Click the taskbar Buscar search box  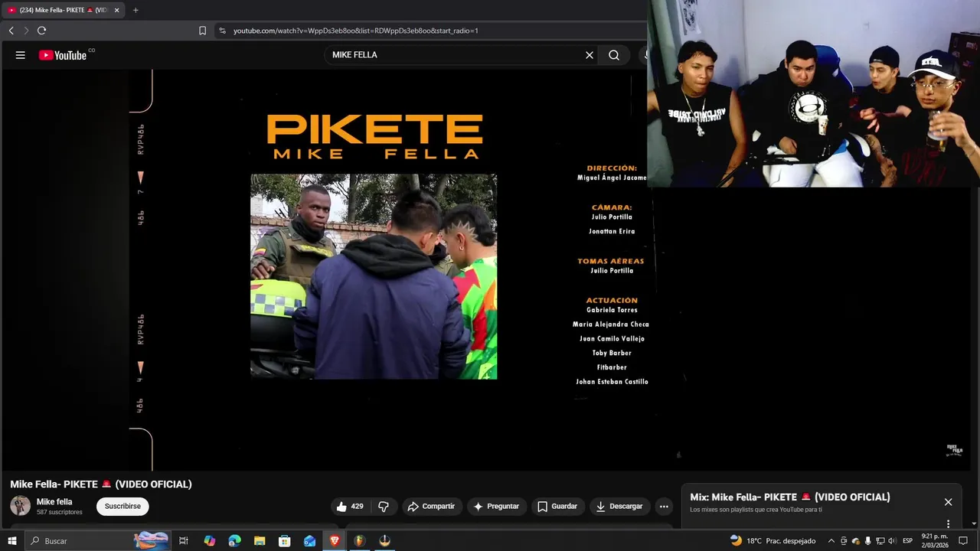[97, 541]
